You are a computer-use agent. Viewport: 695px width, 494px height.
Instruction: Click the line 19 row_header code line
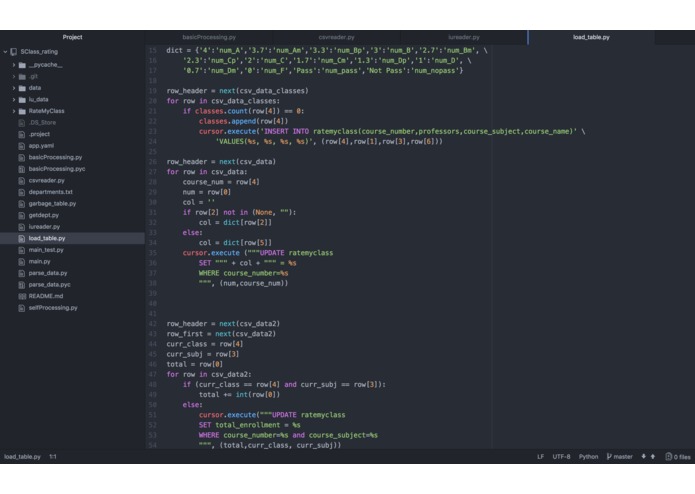(238, 91)
